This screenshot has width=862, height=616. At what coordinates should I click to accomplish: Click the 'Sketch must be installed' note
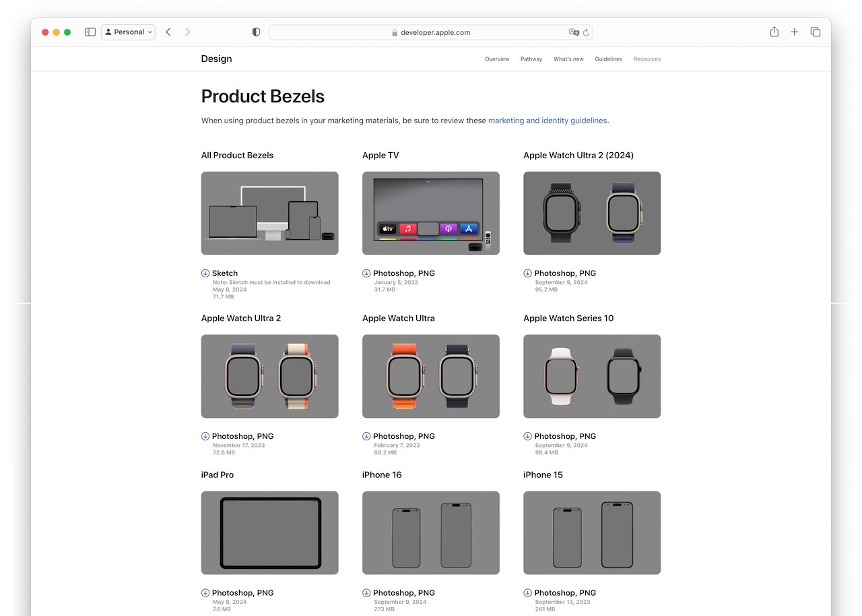point(271,283)
